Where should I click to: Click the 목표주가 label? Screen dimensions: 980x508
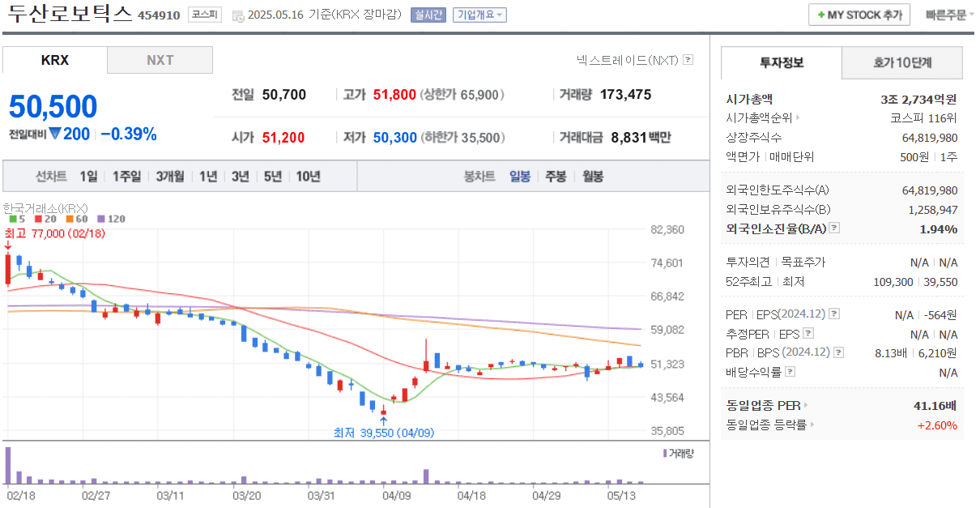coord(802,262)
